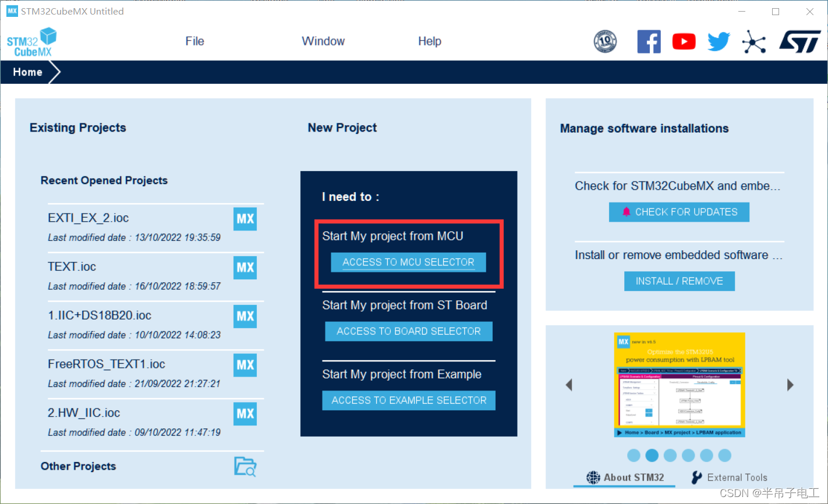Open the File menu
Viewport: 828px width, 504px height.
[x=194, y=41]
